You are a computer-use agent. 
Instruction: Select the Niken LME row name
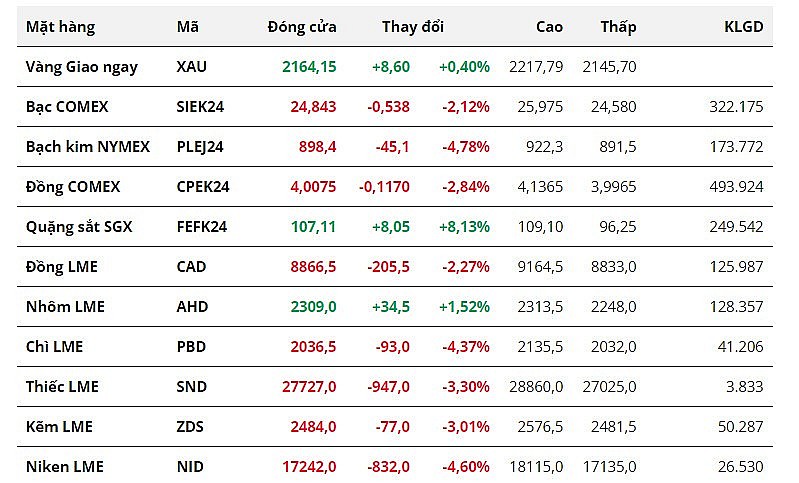65,466
